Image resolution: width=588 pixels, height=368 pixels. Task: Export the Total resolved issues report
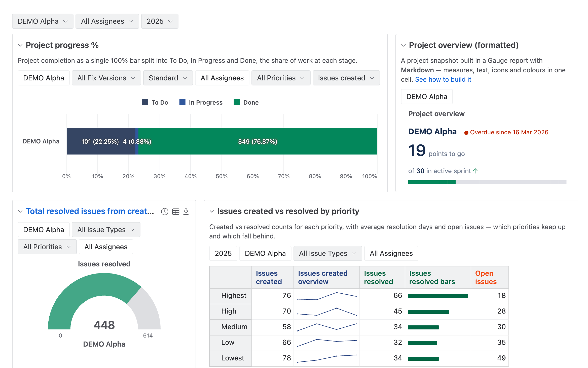pyautogui.click(x=186, y=211)
